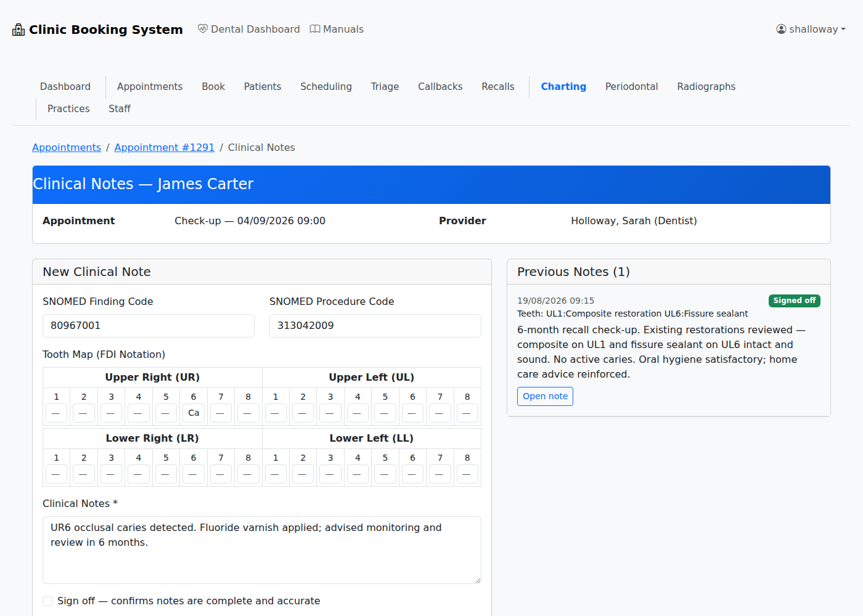Viewport: 863px width, 616px height.
Task: Select the Upper Left tooth 1 cell
Action: (x=276, y=413)
